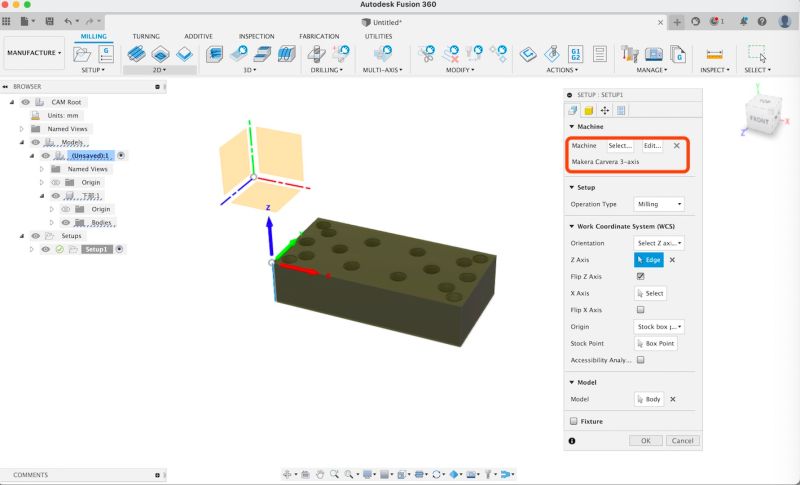Screen dimensions: 800x485
Task: Switch to the FABRICATION tab
Action: click(319, 36)
